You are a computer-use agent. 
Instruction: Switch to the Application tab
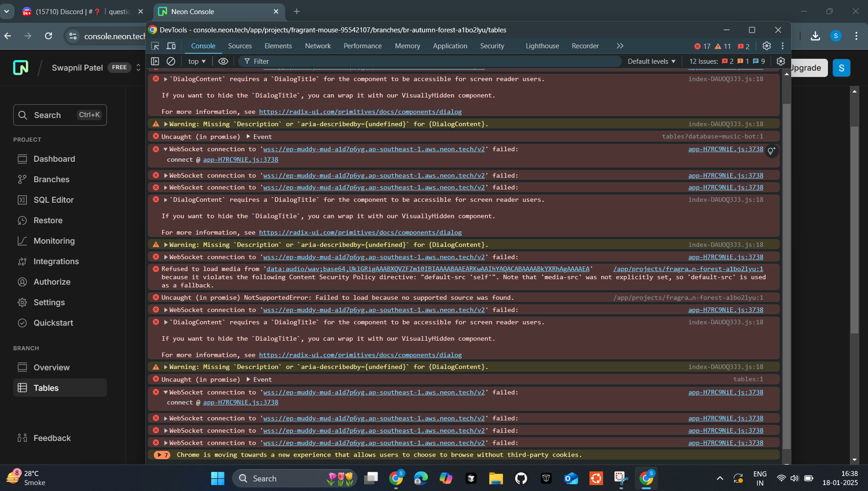pyautogui.click(x=450, y=46)
